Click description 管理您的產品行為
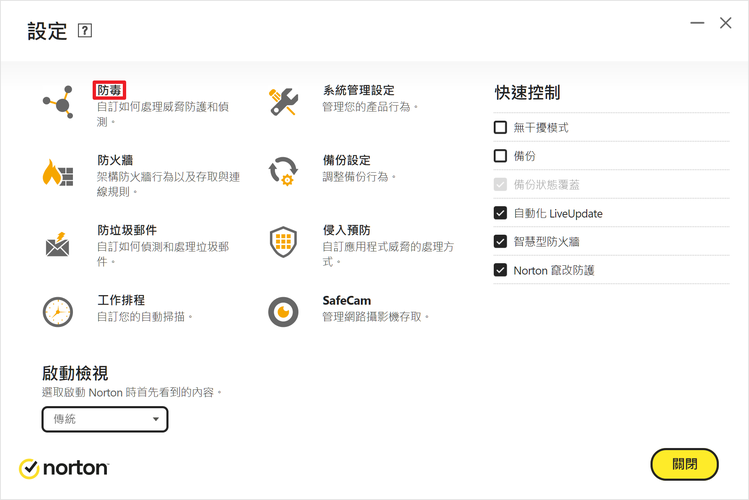Image resolution: width=749 pixels, height=500 pixels. [370, 106]
